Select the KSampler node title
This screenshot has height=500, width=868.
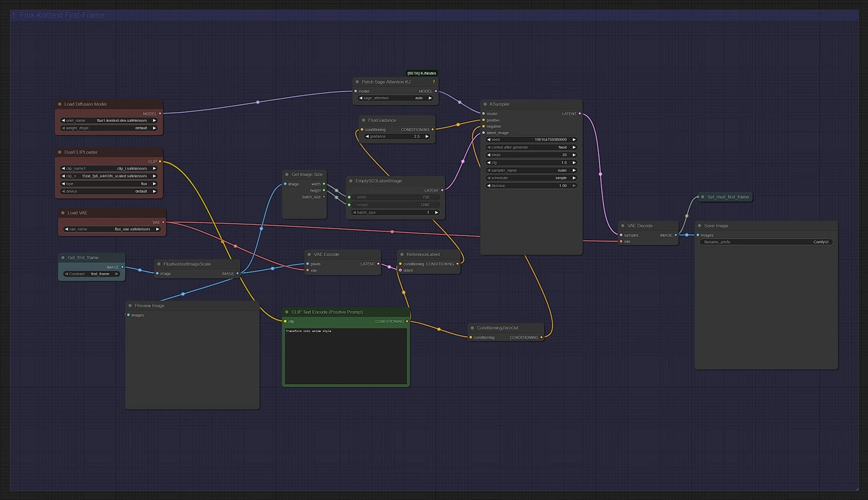pos(500,104)
